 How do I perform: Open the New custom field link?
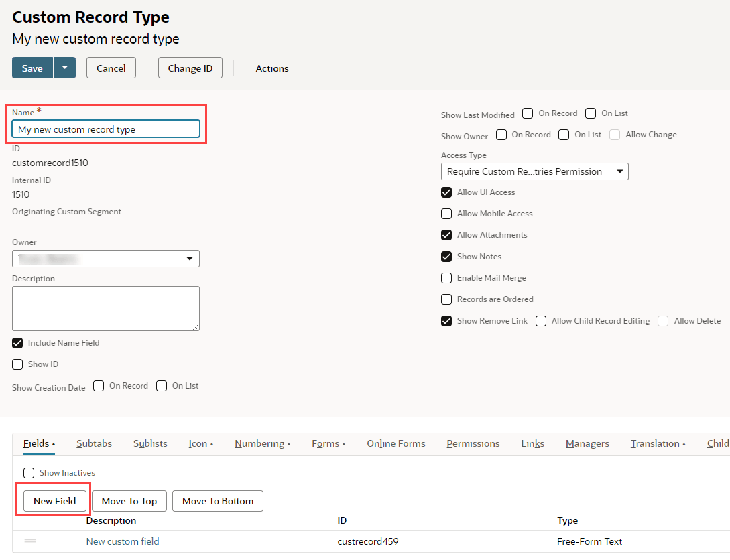123,541
